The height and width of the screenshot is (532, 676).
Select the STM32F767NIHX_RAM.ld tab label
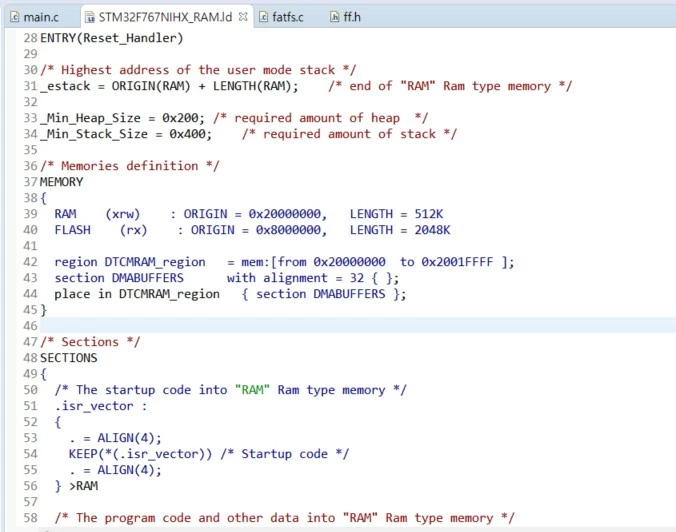tap(165, 17)
